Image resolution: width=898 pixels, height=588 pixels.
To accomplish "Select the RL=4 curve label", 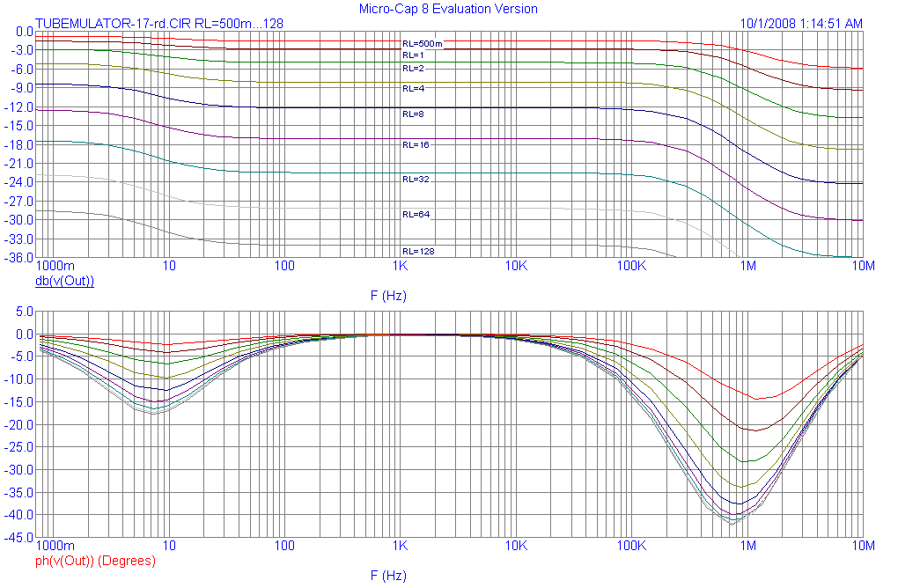I will pos(413,88).
